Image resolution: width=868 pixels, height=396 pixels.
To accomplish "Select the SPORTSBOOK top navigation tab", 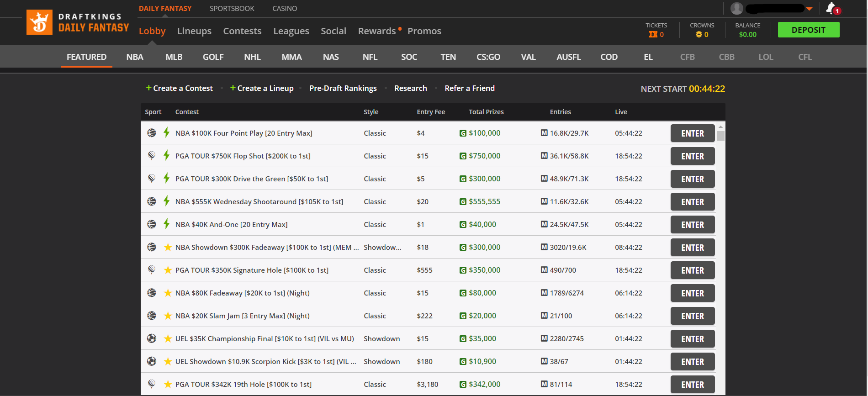I will [x=232, y=9].
